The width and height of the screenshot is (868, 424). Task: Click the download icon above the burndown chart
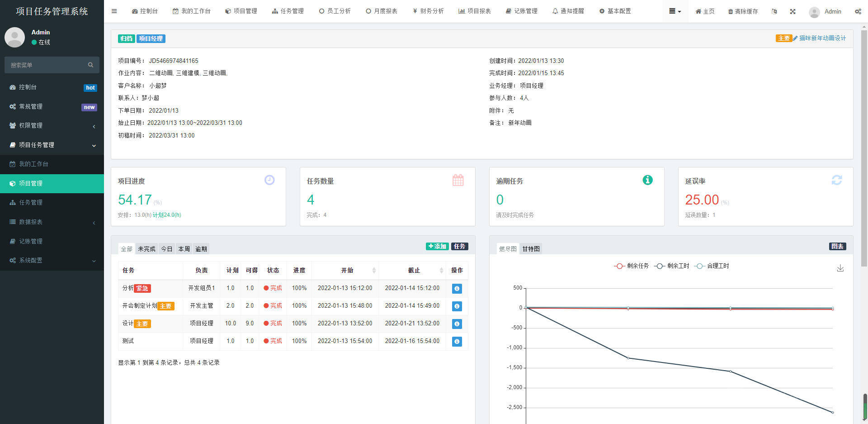click(840, 268)
